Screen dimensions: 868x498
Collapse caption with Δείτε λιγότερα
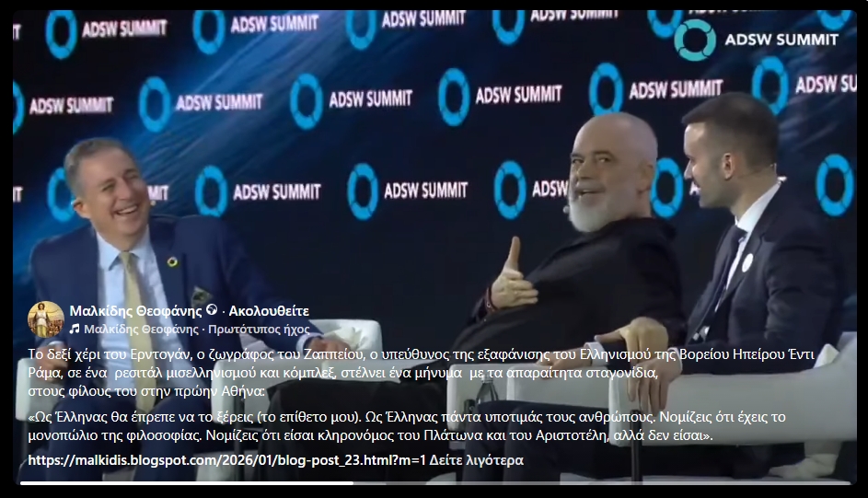point(476,460)
